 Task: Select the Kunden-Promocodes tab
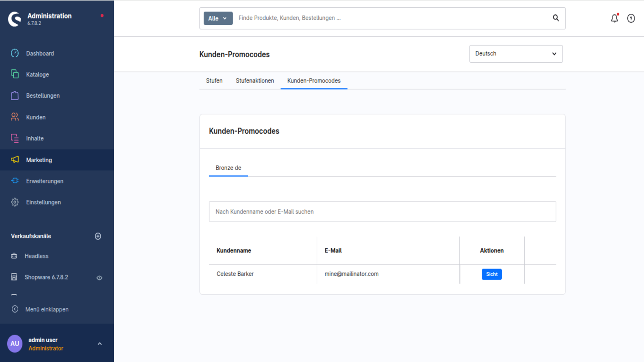pyautogui.click(x=314, y=81)
